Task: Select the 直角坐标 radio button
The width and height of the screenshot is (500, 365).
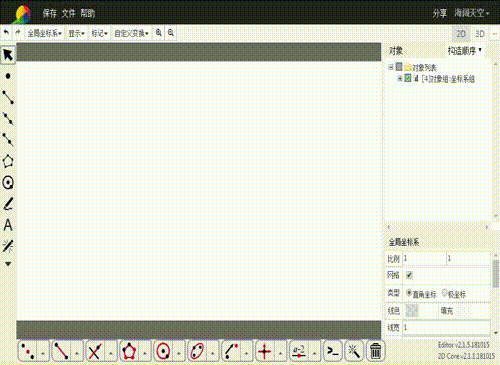Action: pos(409,293)
